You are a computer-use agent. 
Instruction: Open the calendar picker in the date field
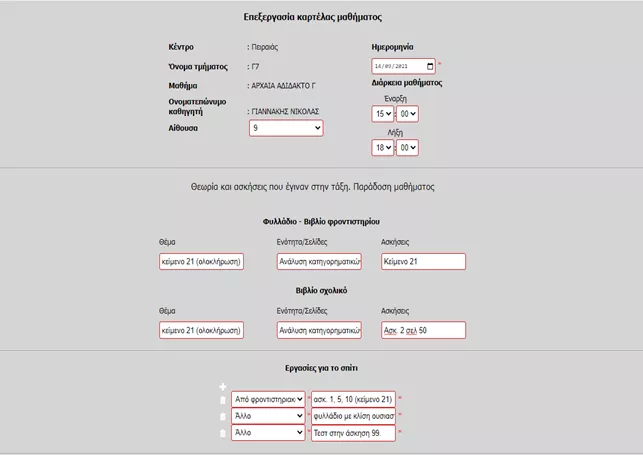[430, 67]
